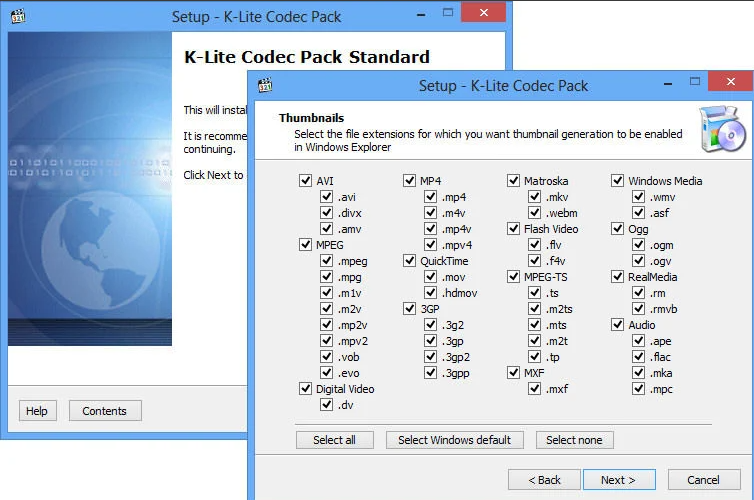Uncheck the .f4v extension

coord(535,261)
